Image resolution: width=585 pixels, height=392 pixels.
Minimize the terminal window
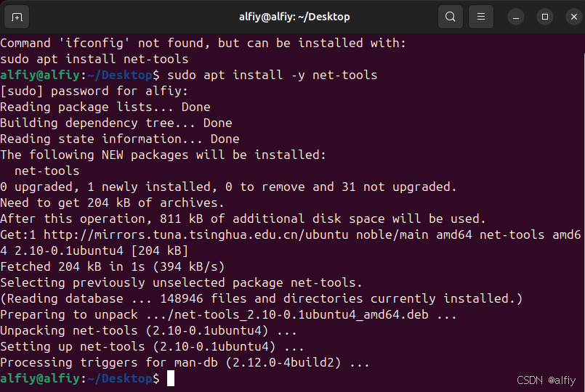click(x=516, y=17)
